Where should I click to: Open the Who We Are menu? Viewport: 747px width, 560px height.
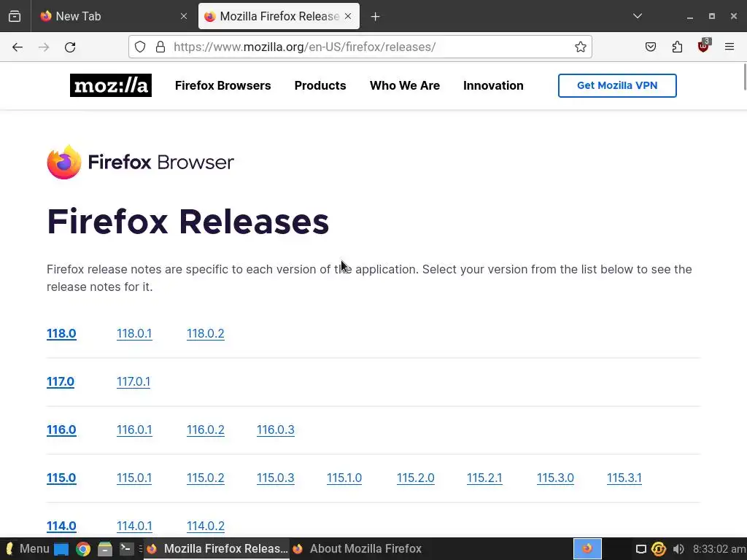coord(404,85)
